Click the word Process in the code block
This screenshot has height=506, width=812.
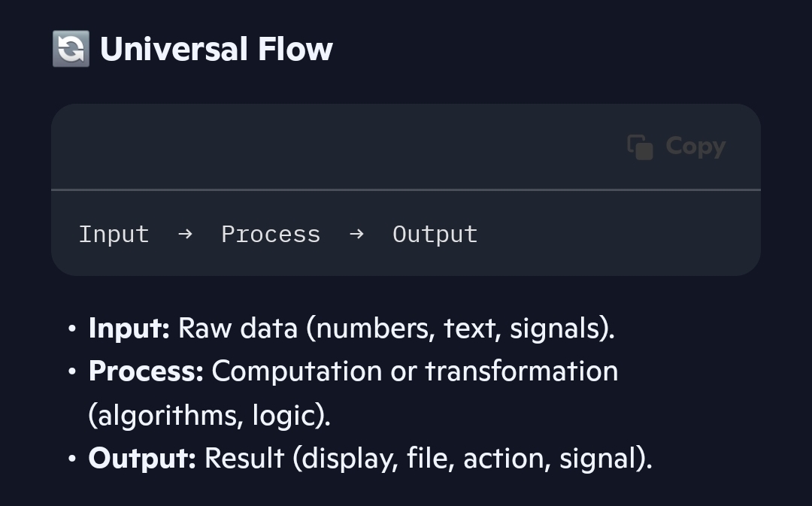click(x=271, y=234)
